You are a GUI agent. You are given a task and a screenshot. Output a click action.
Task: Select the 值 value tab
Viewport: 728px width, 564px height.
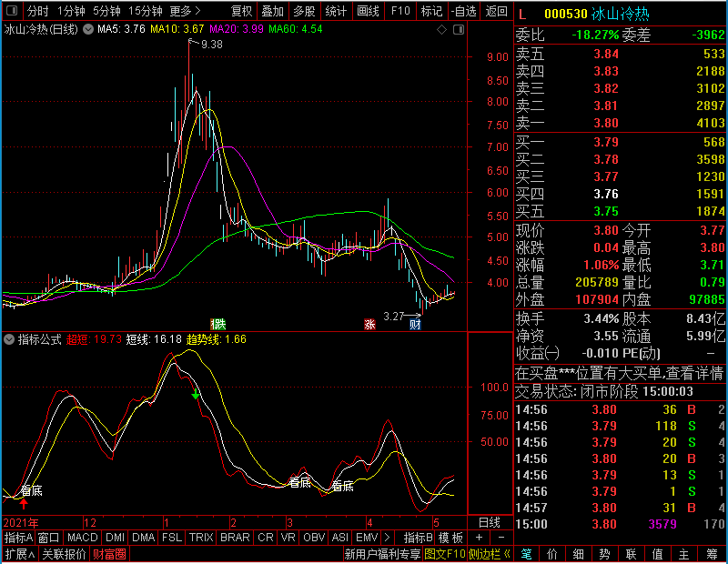click(x=657, y=554)
